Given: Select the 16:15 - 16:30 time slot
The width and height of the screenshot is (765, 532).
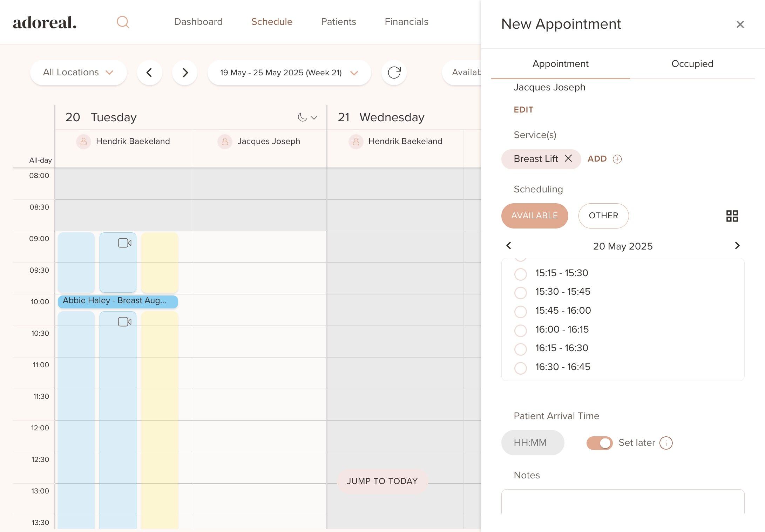Looking at the screenshot, I should pos(520,349).
